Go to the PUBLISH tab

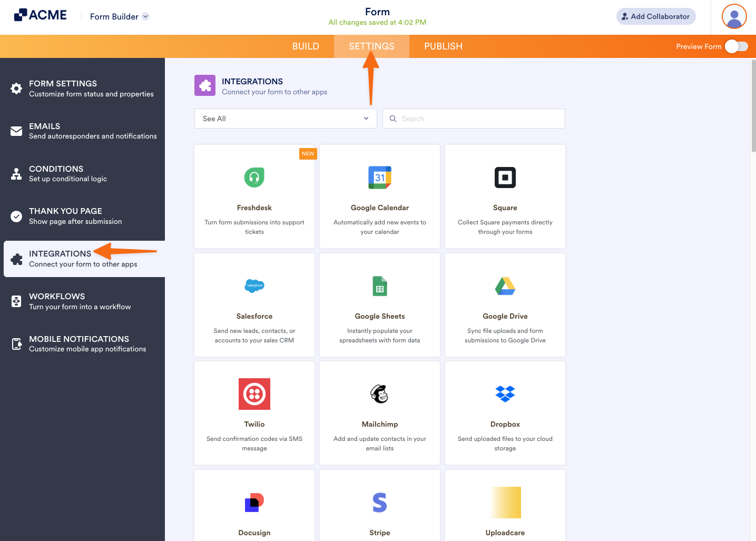[444, 46]
